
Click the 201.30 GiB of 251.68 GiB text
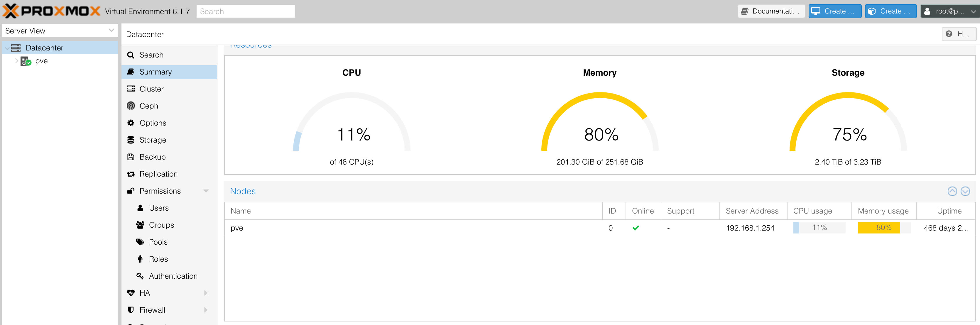[x=599, y=162]
